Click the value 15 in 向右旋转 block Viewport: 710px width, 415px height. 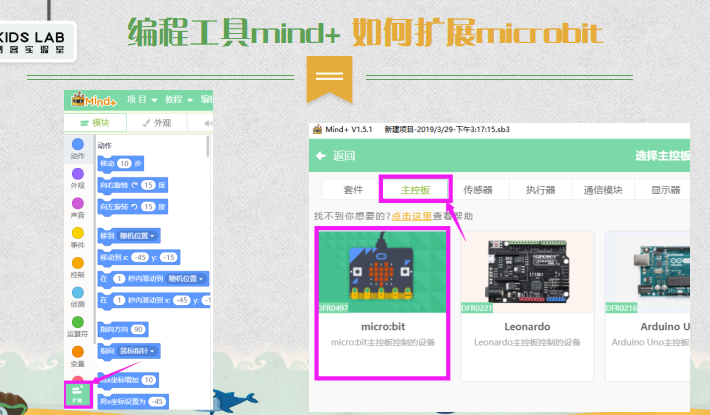click(148, 185)
